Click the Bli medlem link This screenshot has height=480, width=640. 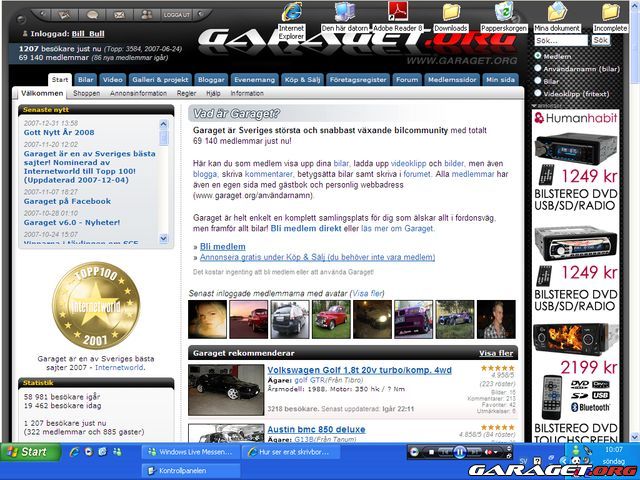223,247
